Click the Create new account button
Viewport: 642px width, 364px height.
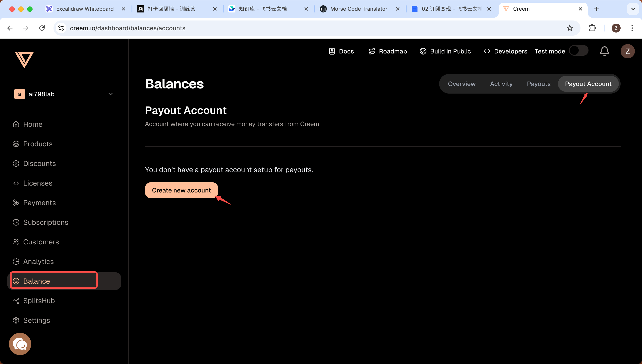181,190
